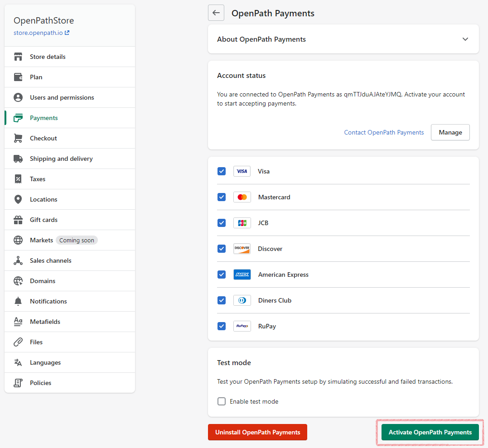Open Checkout settings
Screen dimensions: 488x448
tap(70, 138)
